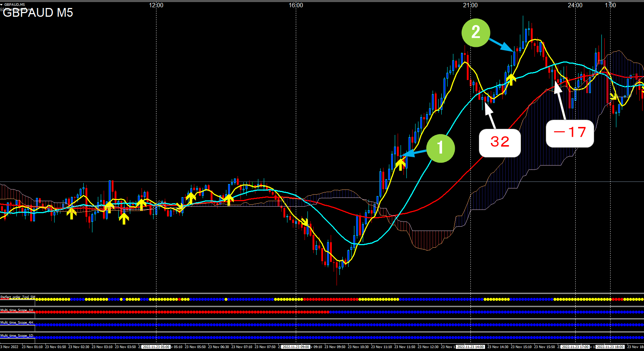Click the 23 Nov 09:50 axis label

tap(335, 347)
